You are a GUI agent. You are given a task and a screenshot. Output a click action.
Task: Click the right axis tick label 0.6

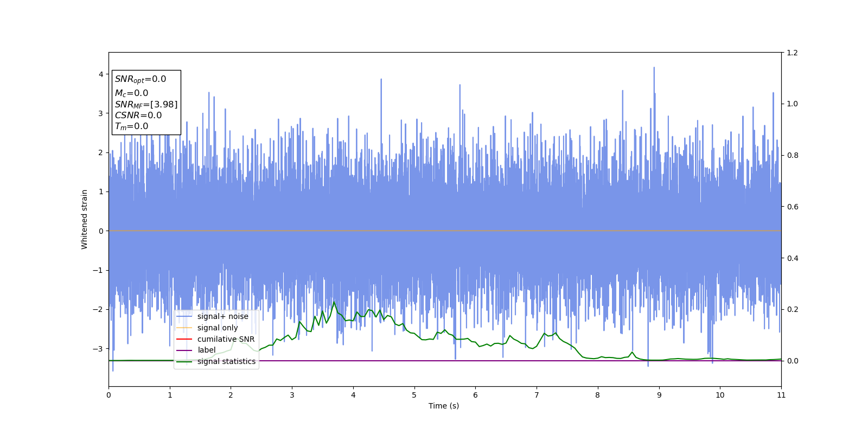click(x=793, y=207)
